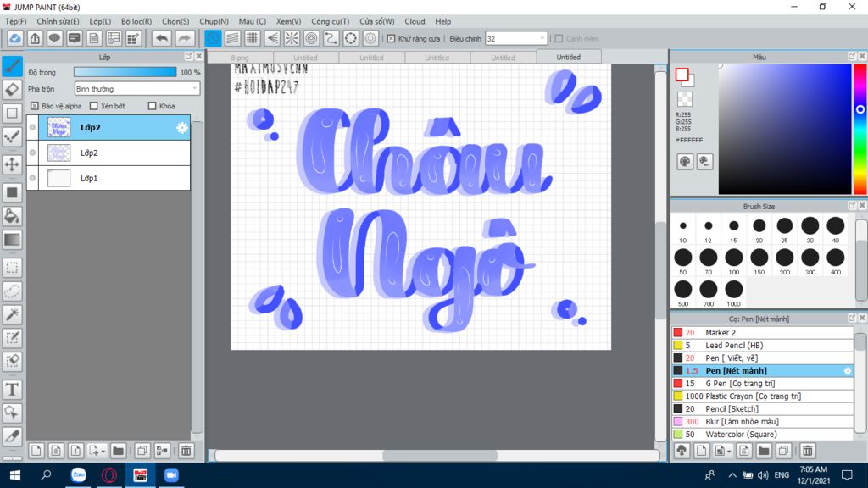Click the transparent color swatch
The width and height of the screenshot is (868, 488).
coord(685,99)
